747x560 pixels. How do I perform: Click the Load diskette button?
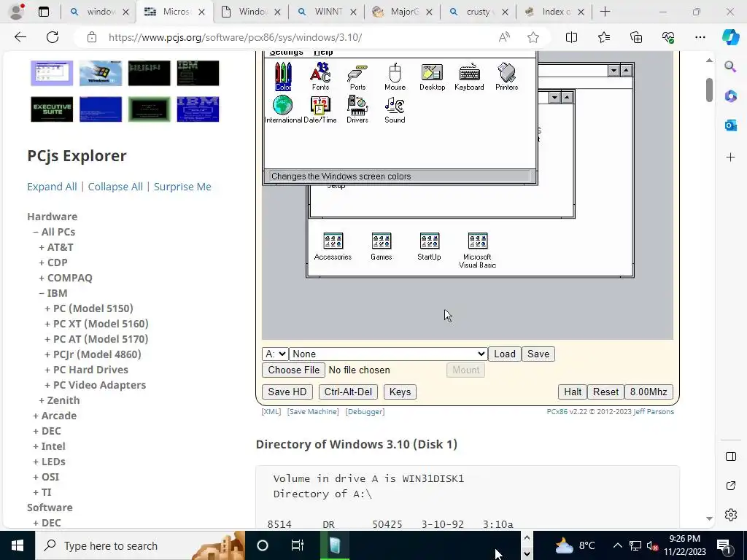(505, 354)
